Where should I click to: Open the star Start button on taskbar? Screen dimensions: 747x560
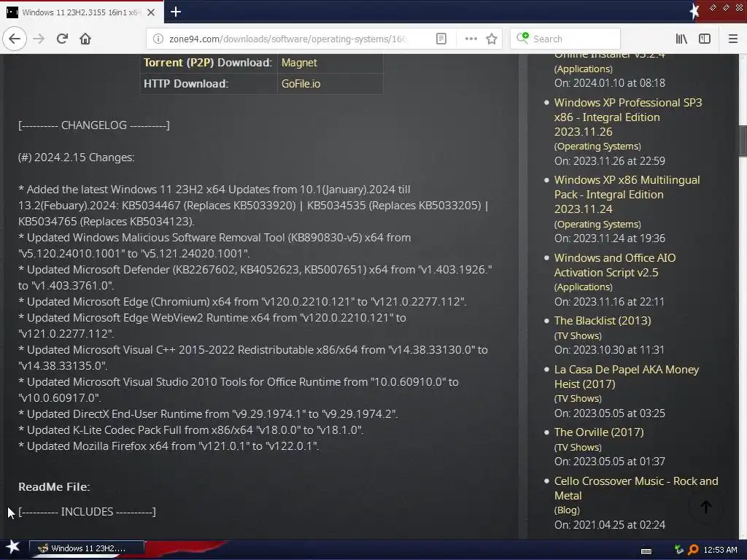point(13,547)
